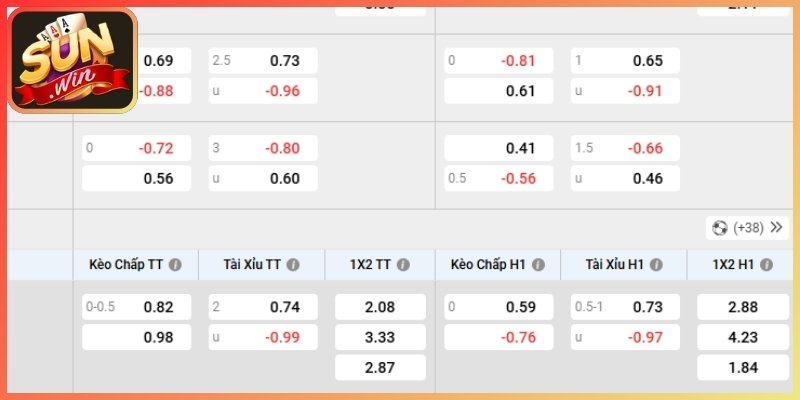Choose over 2.5 odds 0.73
The height and width of the screenshot is (400, 800).
pos(263,61)
